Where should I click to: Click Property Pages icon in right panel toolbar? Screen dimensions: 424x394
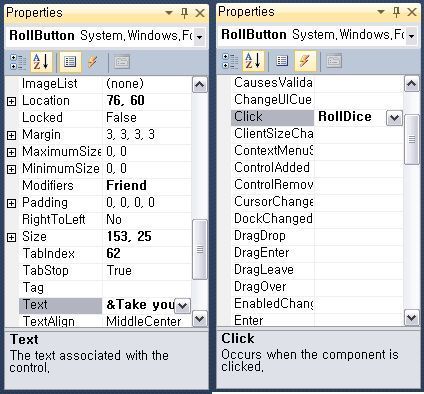(334, 61)
